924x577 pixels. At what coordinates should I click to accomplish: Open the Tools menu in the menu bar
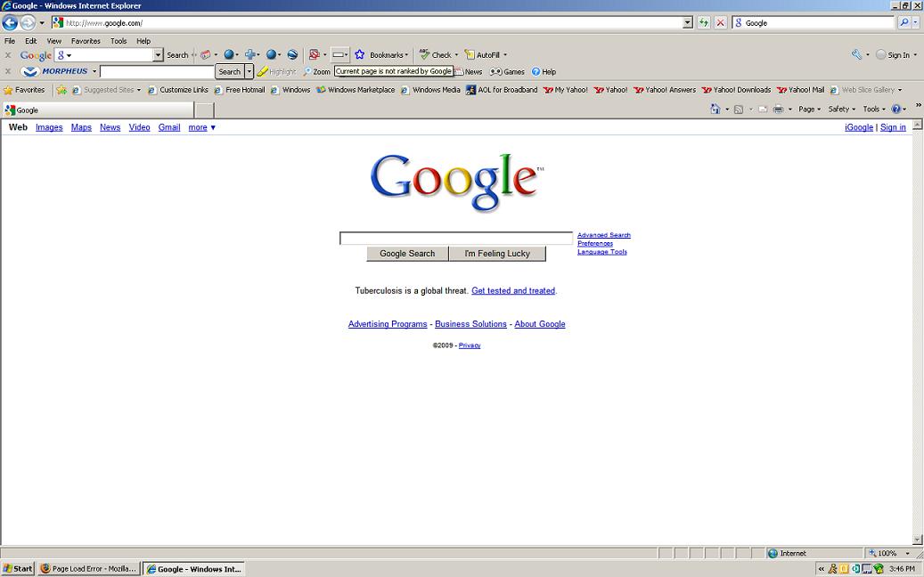(119, 41)
